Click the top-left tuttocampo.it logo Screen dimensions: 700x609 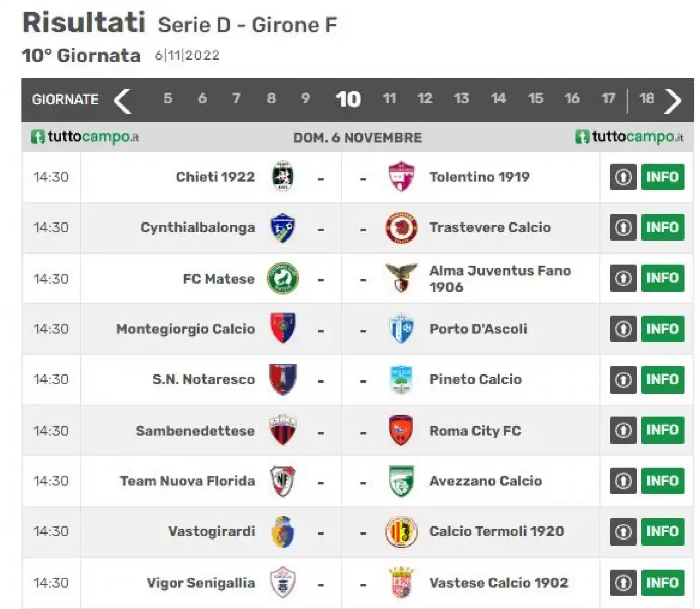(85, 137)
